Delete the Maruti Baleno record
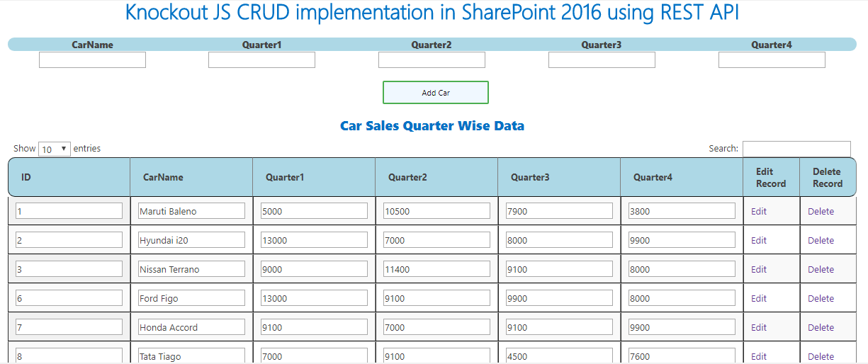Screen dimensions: 868x364 coord(821,211)
